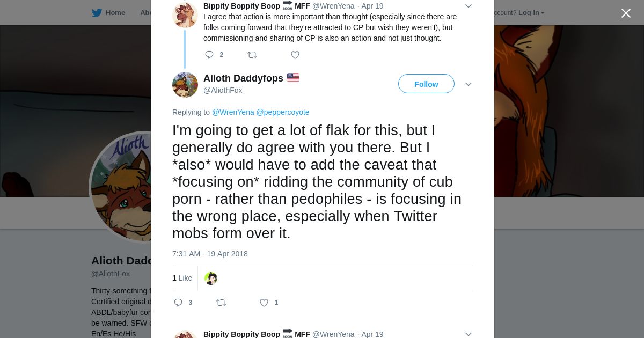View the user avatar who liked
Viewport: 644px width, 338px height.
pyautogui.click(x=211, y=278)
